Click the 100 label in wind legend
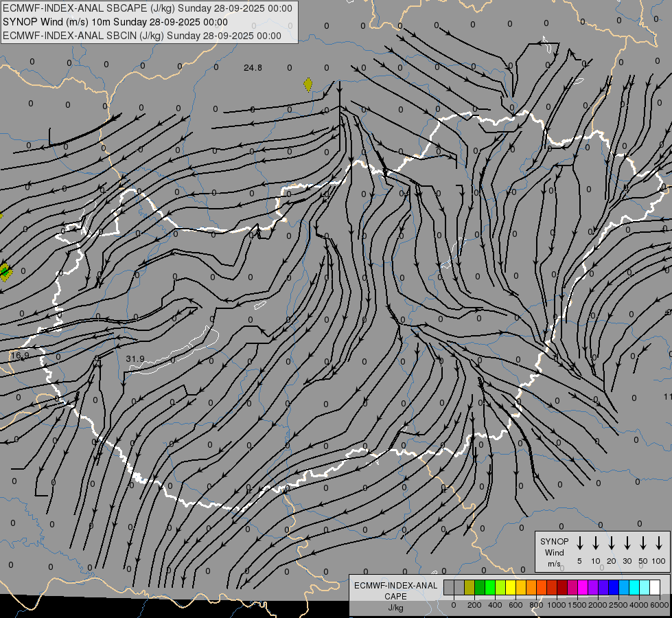This screenshot has width=672, height=618. pos(659,561)
